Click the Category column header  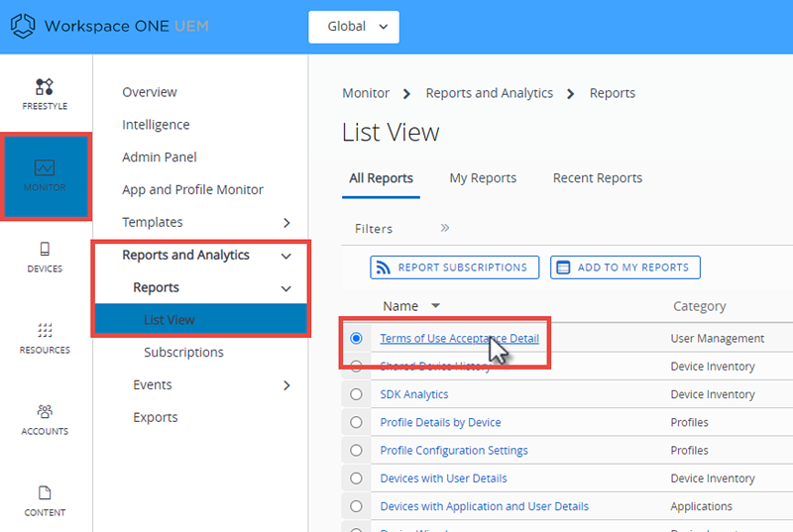coord(700,306)
